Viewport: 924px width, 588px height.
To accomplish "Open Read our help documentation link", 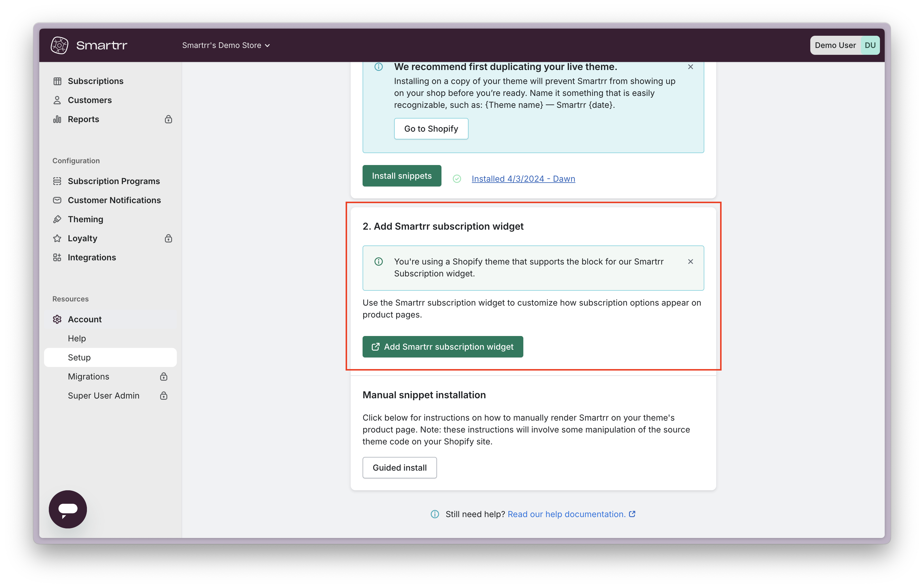I will point(566,514).
